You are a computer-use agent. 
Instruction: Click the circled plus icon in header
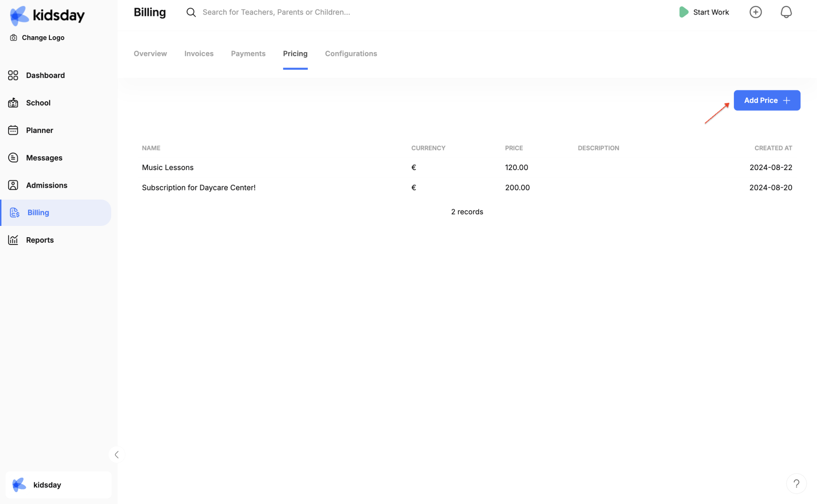(x=756, y=12)
